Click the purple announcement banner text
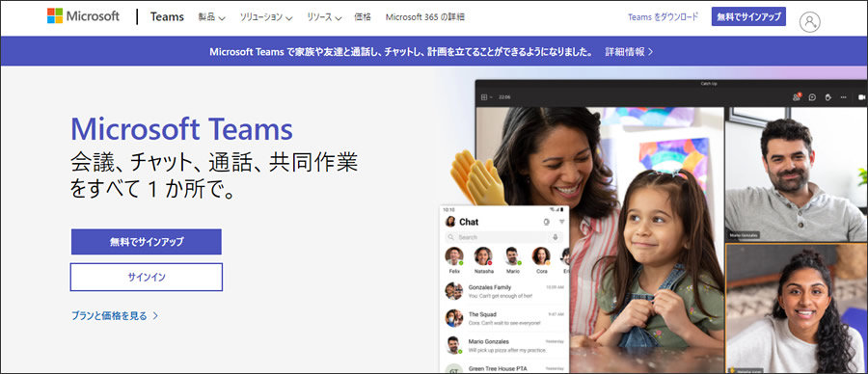The height and width of the screenshot is (374, 868). (x=401, y=51)
